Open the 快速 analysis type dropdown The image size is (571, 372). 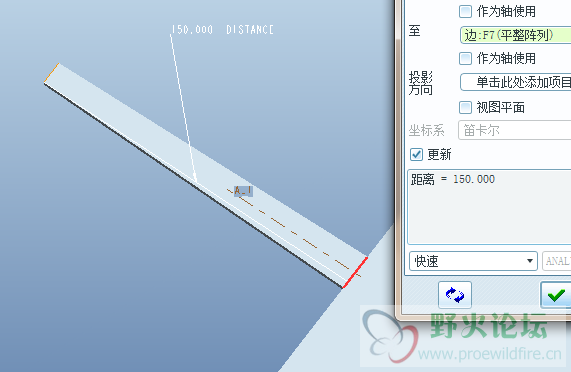tap(473, 261)
